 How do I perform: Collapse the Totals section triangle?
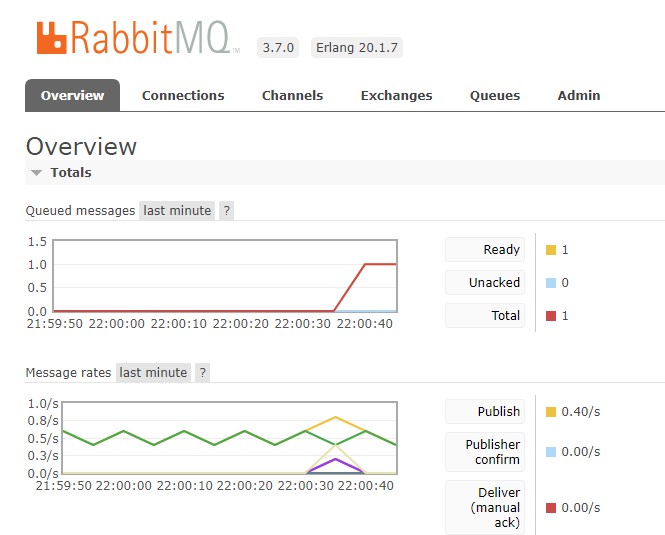point(36,173)
